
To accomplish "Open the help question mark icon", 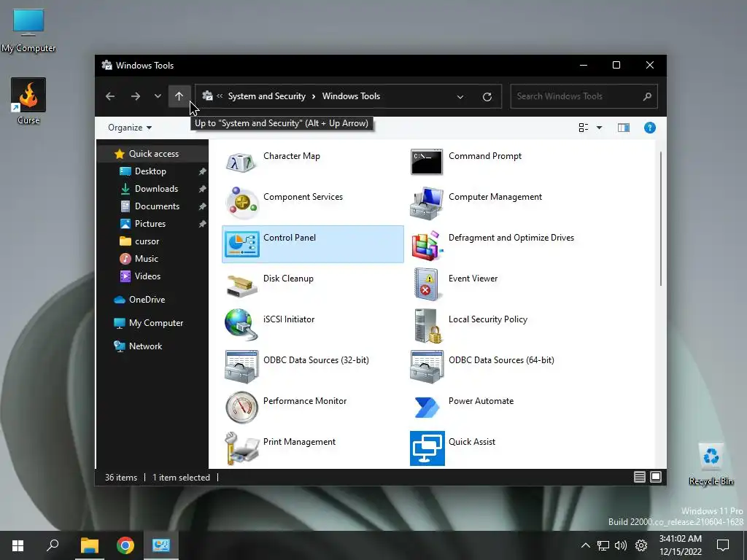I will tap(650, 128).
